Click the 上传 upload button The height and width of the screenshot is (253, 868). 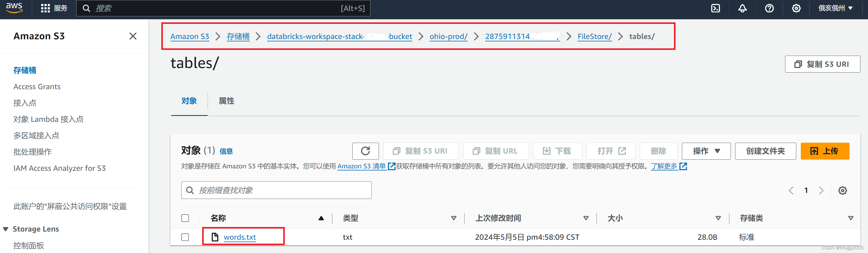(x=824, y=151)
